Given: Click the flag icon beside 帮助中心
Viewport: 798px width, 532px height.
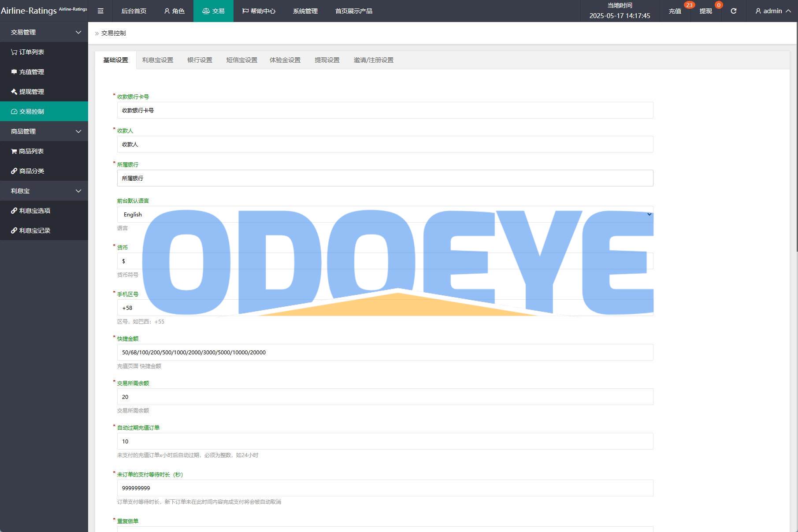Looking at the screenshot, I should point(245,11).
